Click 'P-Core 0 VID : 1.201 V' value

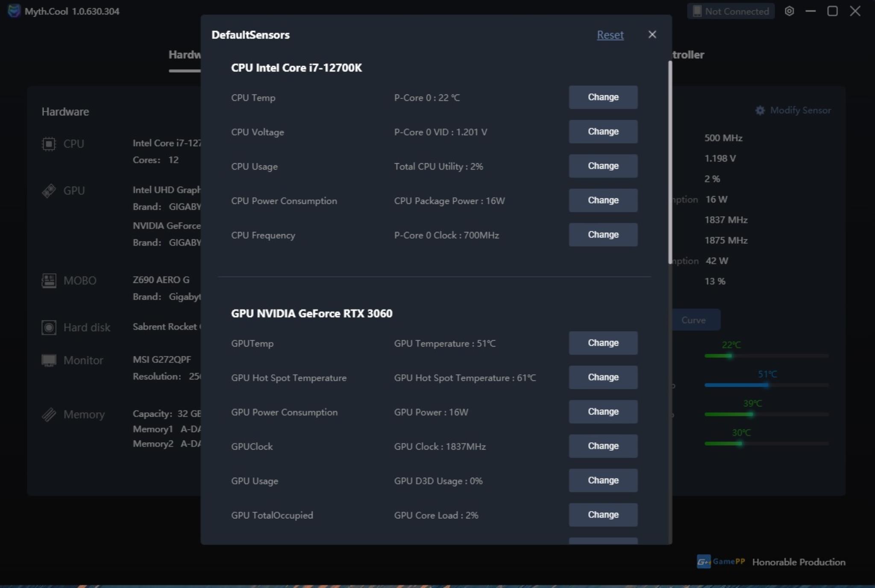pos(440,132)
